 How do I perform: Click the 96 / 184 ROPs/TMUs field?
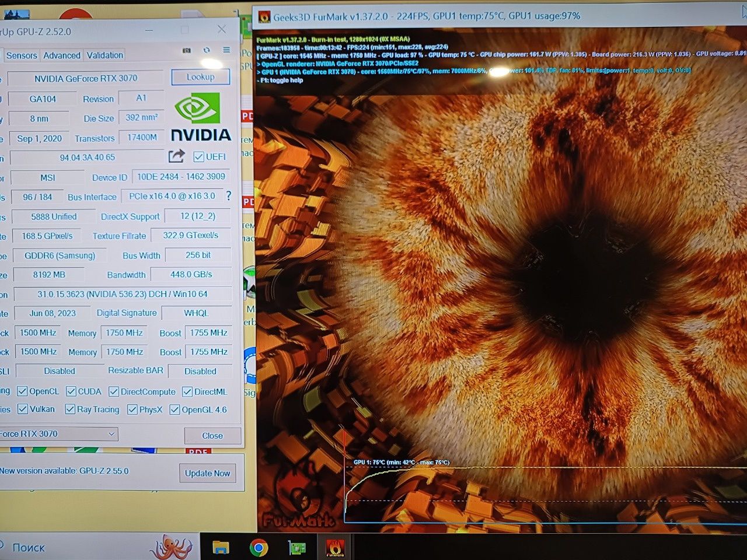[37, 197]
